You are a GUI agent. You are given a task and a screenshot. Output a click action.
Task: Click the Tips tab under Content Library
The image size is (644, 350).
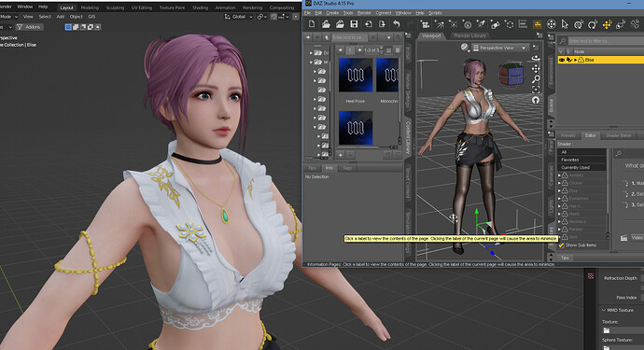pyautogui.click(x=312, y=168)
